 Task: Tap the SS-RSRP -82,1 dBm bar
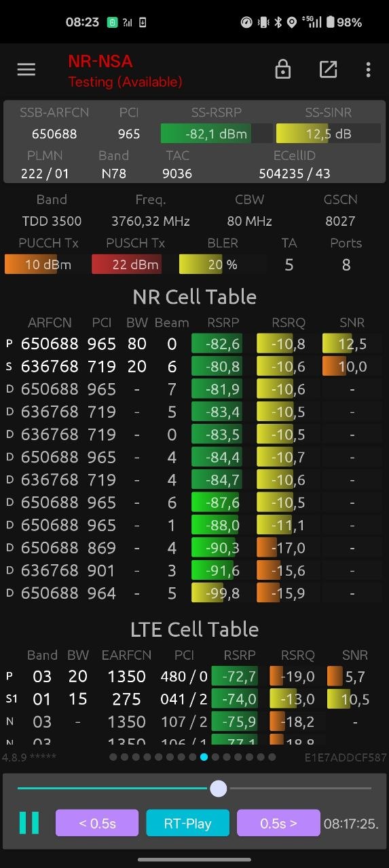click(x=216, y=134)
